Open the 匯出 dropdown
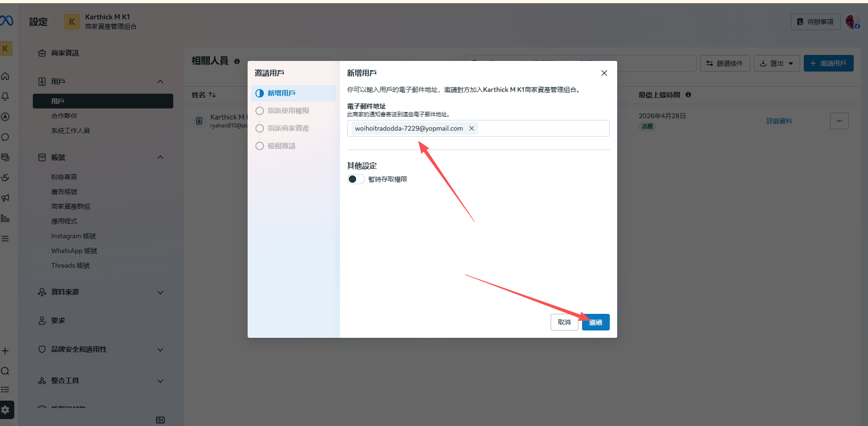868x426 pixels. click(x=777, y=63)
